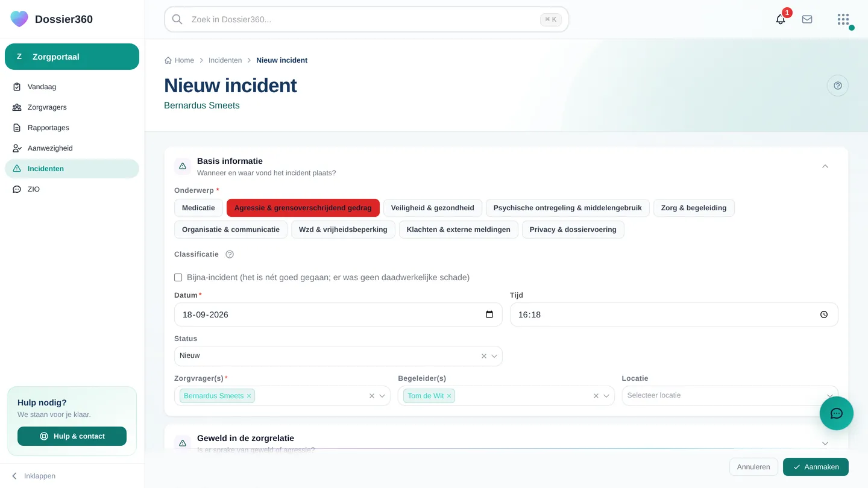This screenshot has width=868, height=488.
Task: Collapse the sidebar with Inklappen
Action: [34, 476]
